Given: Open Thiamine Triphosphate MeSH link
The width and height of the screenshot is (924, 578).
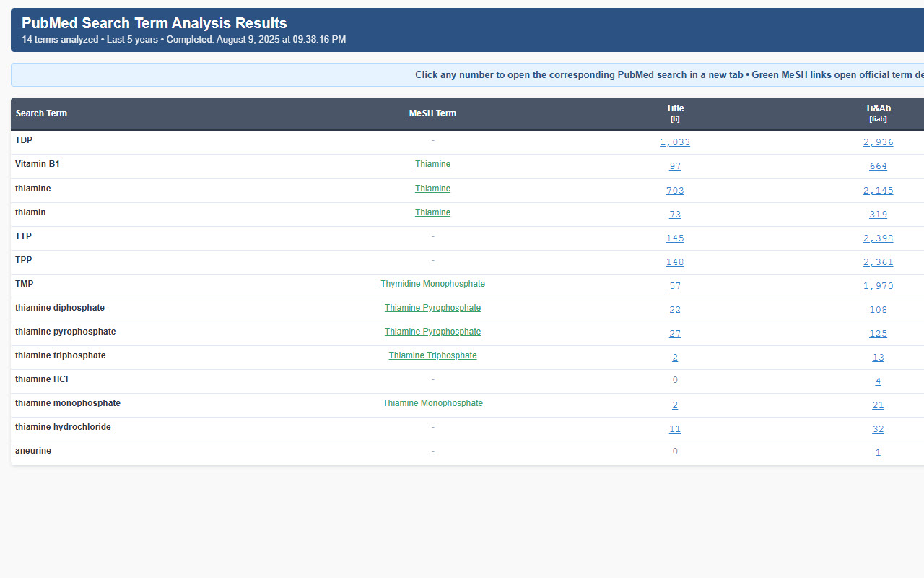Looking at the screenshot, I should tap(432, 355).
